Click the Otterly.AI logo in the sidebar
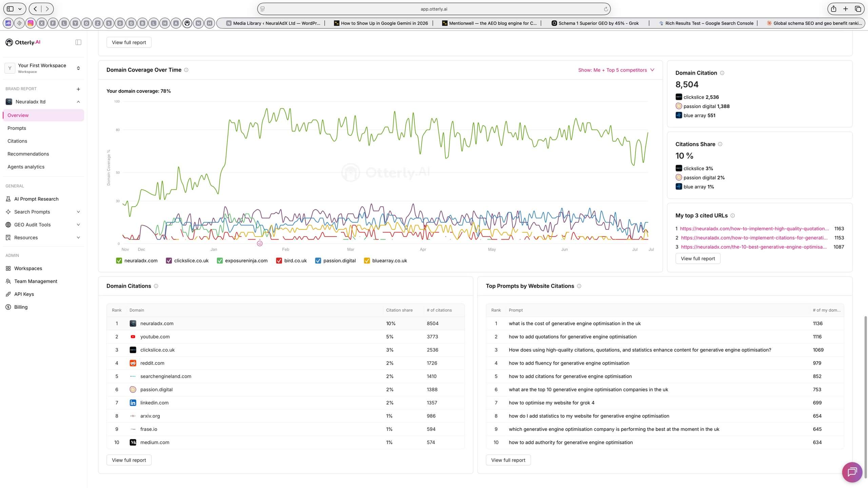This screenshot has height=488, width=868. 23,42
